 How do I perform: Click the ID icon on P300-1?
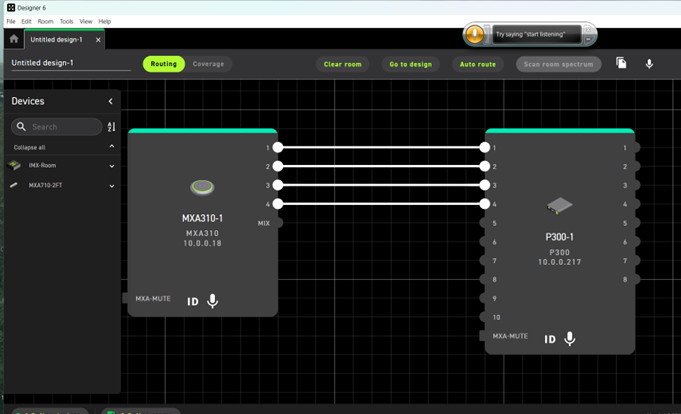550,339
